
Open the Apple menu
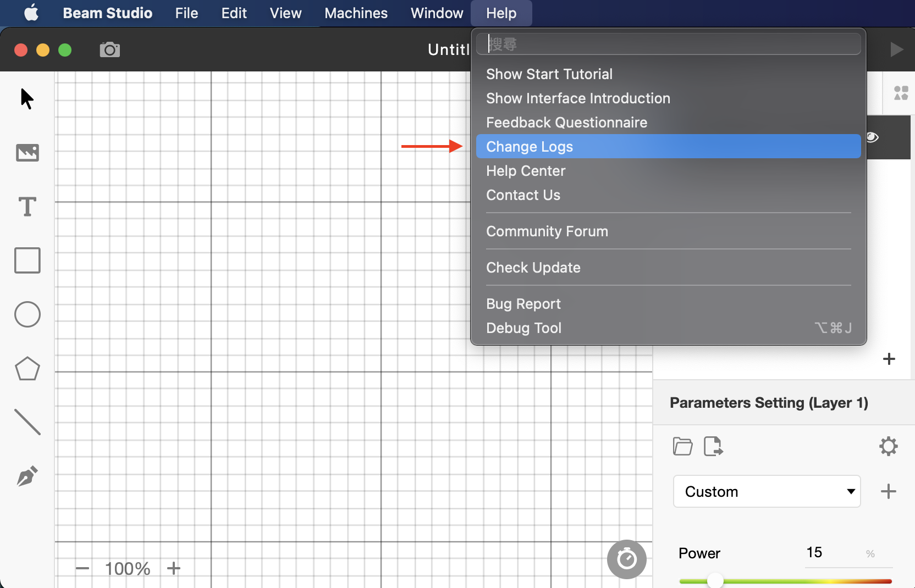click(x=31, y=13)
